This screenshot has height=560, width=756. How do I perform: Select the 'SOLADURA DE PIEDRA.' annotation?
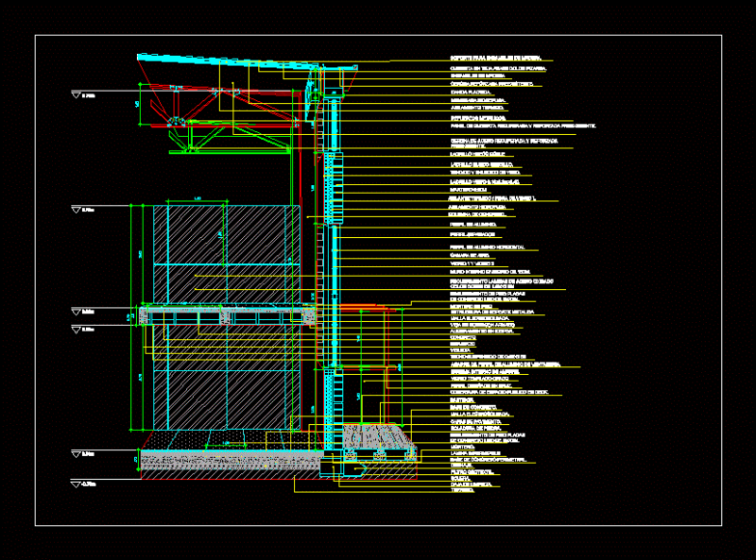pyautogui.click(x=475, y=428)
